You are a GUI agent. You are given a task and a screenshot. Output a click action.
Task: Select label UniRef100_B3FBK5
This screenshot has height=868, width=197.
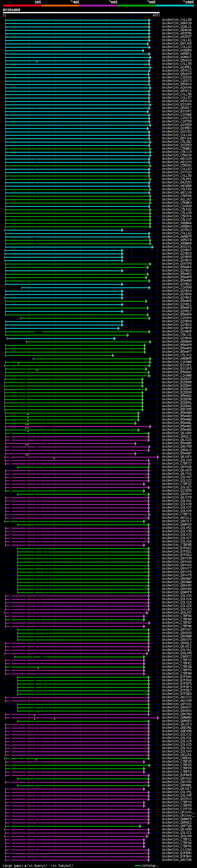coord(177,775)
